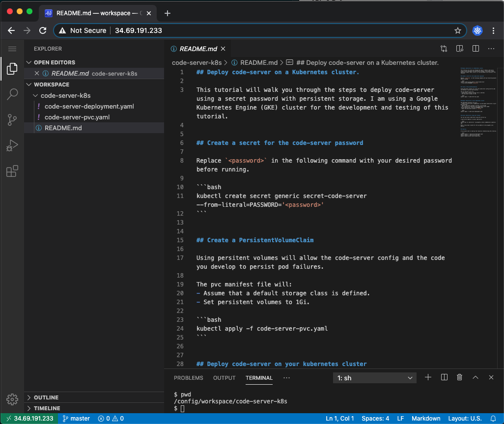Maximize the panel with up chevron
Image resolution: width=504 pixels, height=424 pixels.
[476, 377]
